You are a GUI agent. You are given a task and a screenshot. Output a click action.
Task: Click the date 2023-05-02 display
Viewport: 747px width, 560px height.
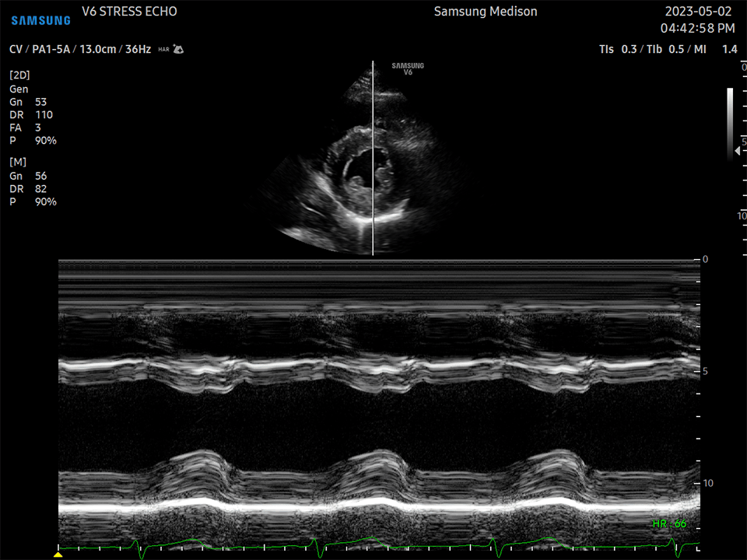(700, 12)
